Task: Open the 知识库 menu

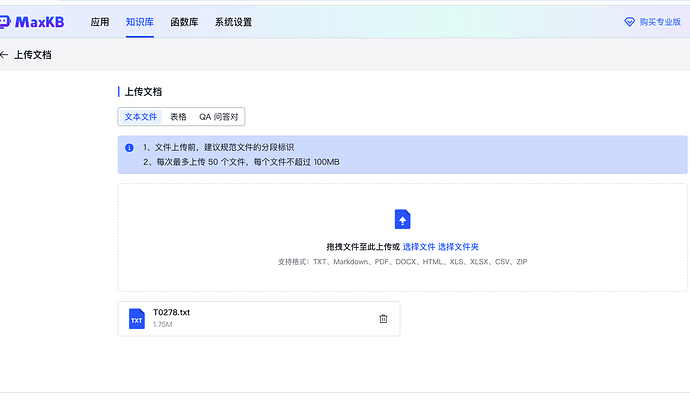Action: (x=139, y=22)
